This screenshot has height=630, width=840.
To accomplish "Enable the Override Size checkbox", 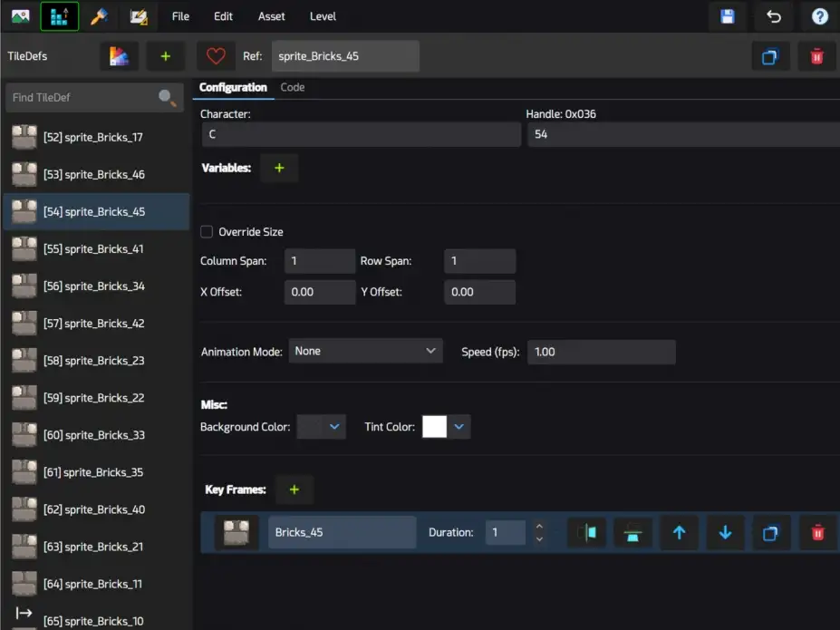I will tap(207, 232).
